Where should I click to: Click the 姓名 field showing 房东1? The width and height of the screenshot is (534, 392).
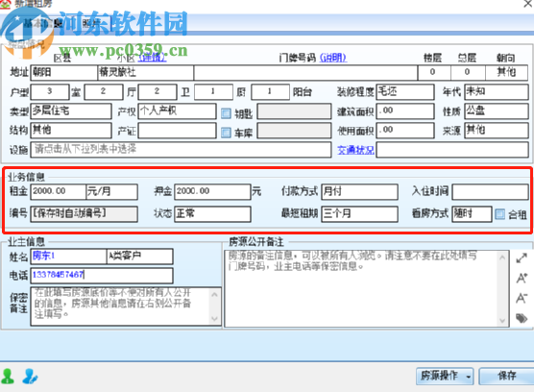(68, 257)
